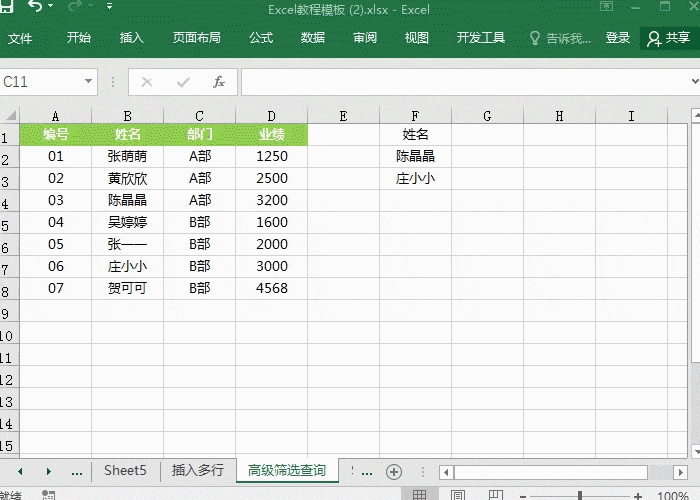The width and height of the screenshot is (700, 500).
Task: Switch to Page Break Preview icon
Action: 496,495
